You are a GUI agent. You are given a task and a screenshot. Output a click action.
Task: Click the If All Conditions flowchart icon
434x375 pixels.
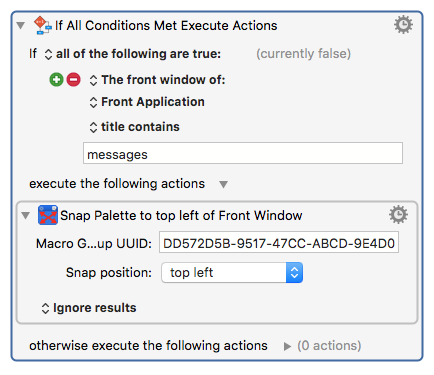point(43,25)
